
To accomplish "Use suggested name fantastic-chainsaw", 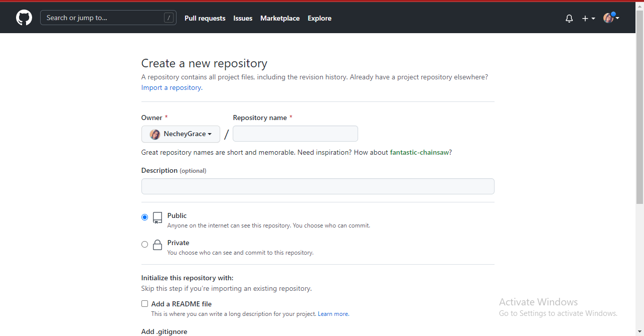I will tap(419, 152).
